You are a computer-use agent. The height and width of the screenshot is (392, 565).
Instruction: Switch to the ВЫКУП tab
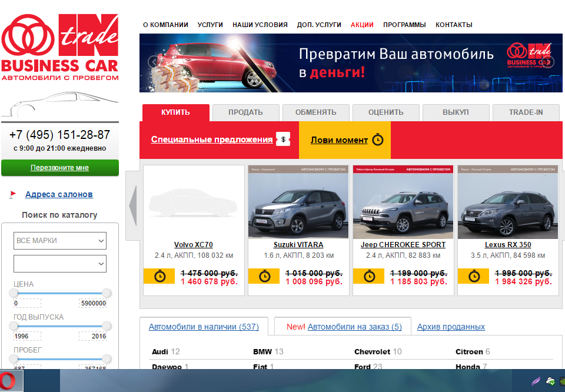[456, 112]
